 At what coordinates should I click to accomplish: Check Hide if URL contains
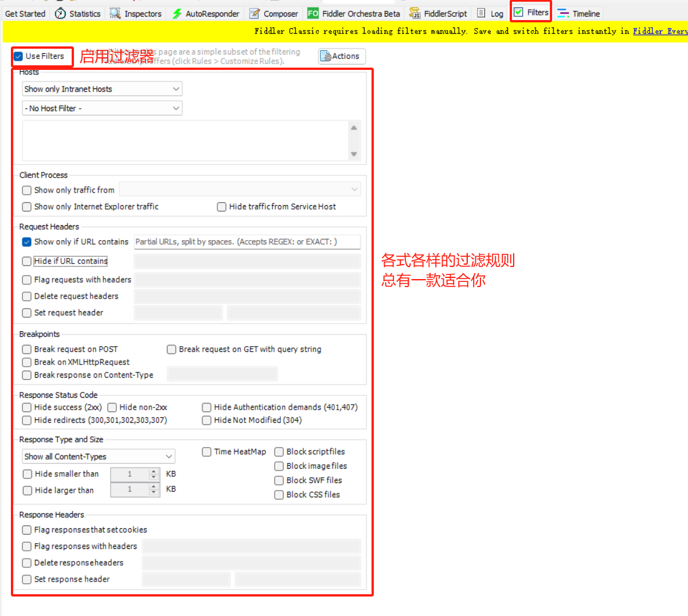click(27, 261)
